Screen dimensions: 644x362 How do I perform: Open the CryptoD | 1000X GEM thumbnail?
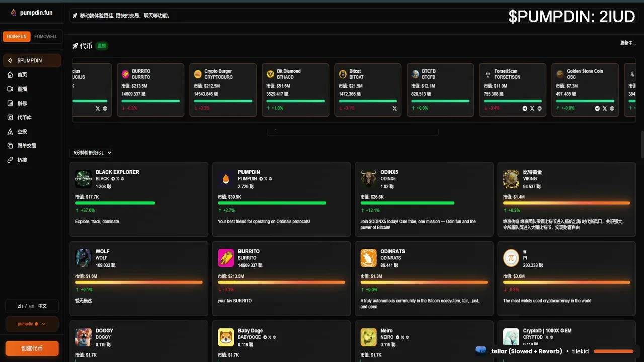click(x=511, y=337)
